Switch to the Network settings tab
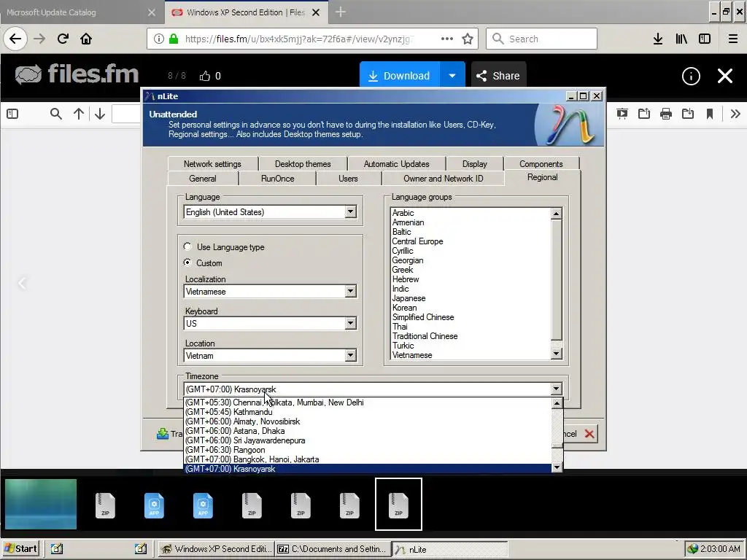The image size is (747, 560). [x=212, y=164]
